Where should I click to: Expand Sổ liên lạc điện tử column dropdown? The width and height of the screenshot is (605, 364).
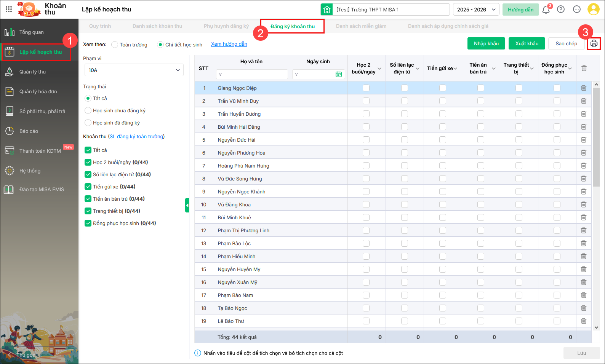click(418, 69)
